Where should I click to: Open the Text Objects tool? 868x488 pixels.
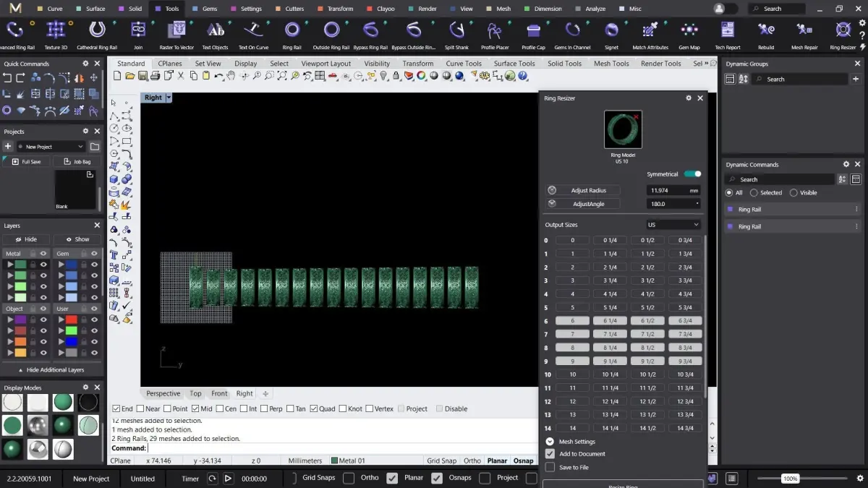pos(215,34)
